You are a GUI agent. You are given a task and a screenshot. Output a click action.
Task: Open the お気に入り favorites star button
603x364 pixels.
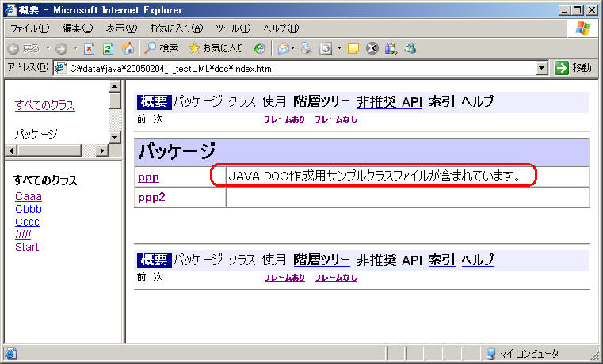click(216, 48)
